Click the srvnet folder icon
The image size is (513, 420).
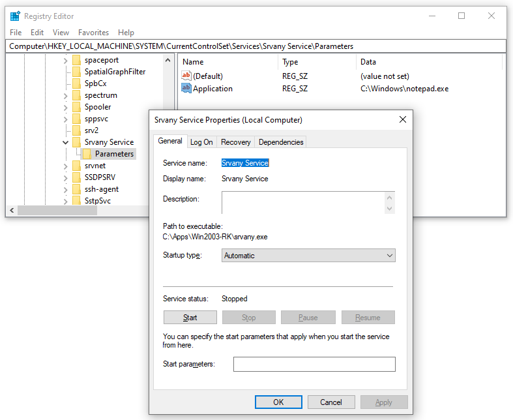[76, 166]
